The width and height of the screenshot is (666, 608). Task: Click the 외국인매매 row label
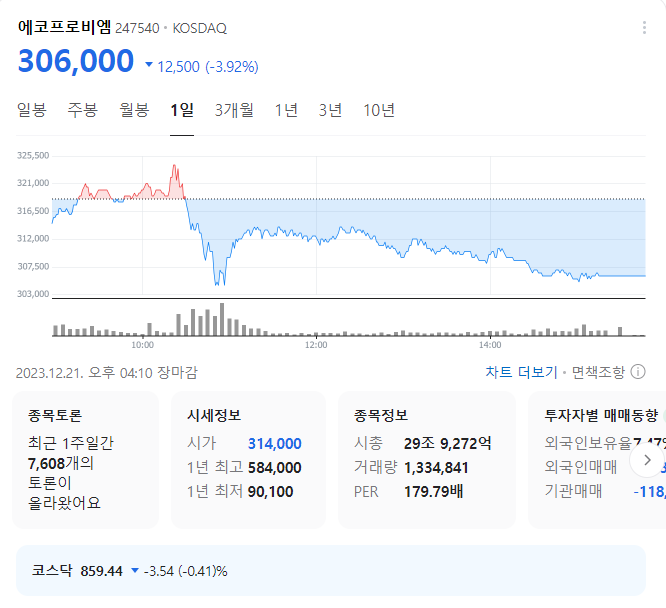[x=581, y=467]
